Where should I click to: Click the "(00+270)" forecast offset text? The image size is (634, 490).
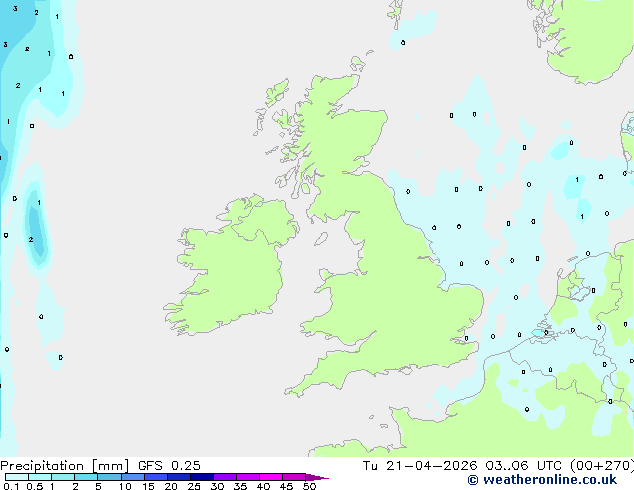pos(602,466)
